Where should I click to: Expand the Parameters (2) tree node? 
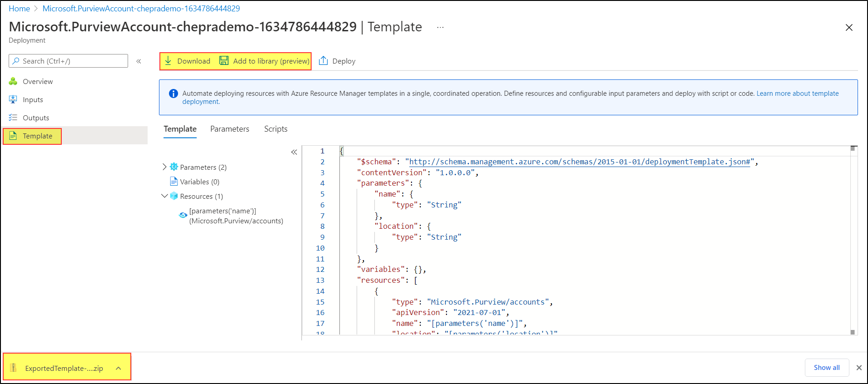(x=164, y=167)
